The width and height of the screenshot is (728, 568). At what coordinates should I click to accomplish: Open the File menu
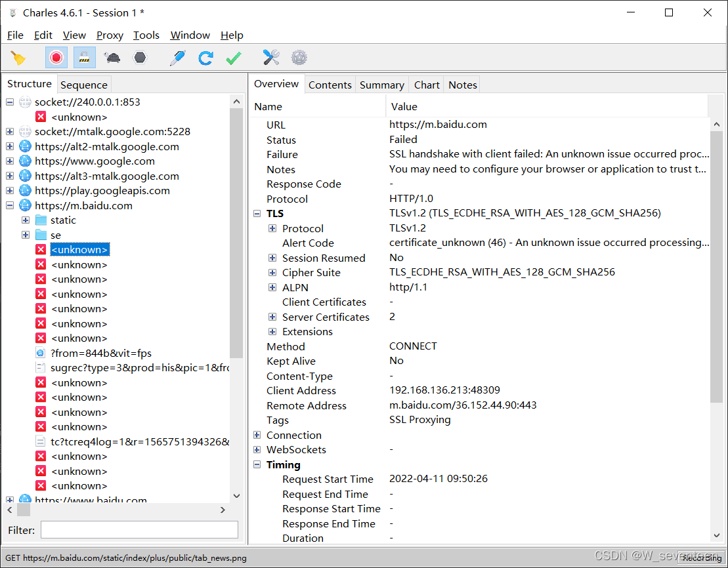15,35
